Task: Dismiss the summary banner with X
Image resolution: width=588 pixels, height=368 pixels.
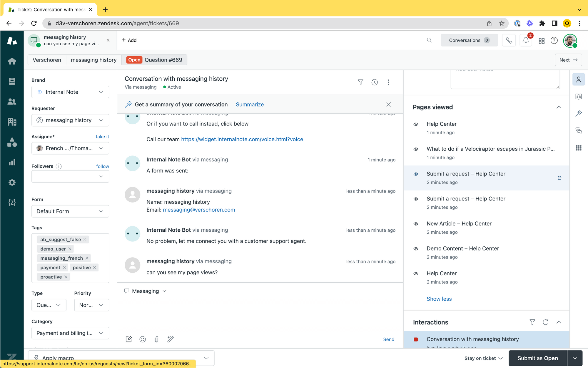Action: [388, 105]
